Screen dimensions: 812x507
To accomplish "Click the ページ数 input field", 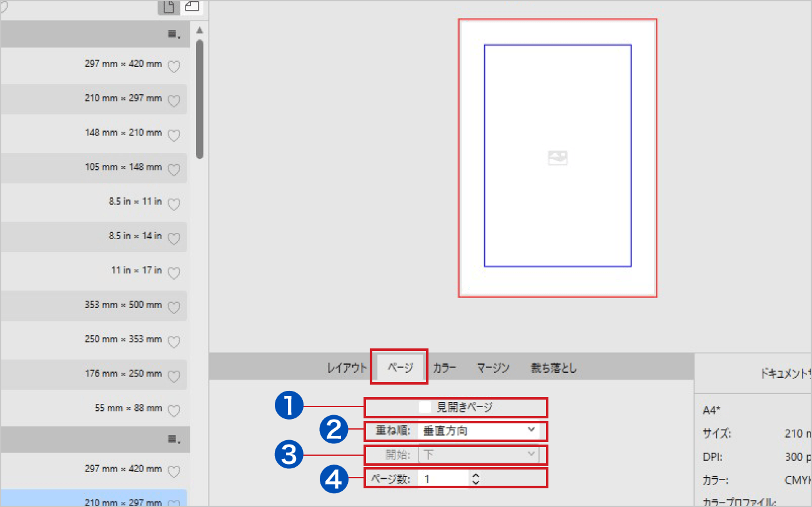I will [x=443, y=479].
